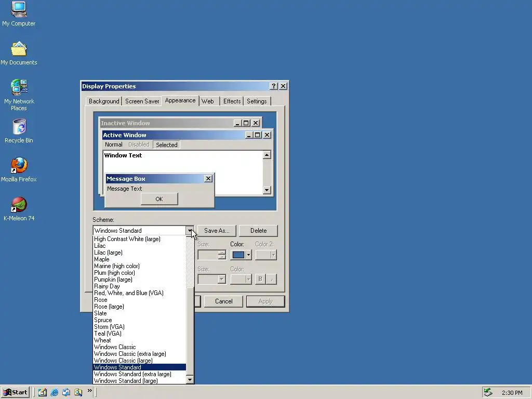This screenshot has height=399, width=532.
Task: Choose the Rainy Day scheme
Action: tap(139, 286)
